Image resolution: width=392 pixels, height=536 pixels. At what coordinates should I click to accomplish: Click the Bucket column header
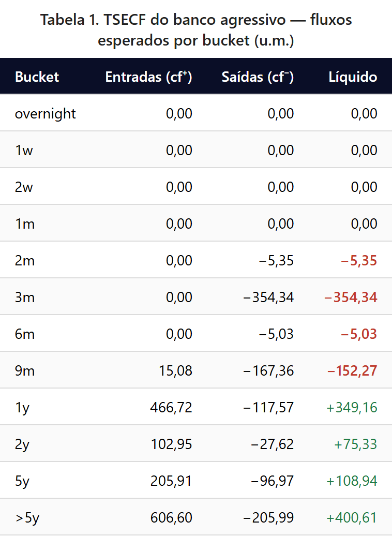(37, 77)
